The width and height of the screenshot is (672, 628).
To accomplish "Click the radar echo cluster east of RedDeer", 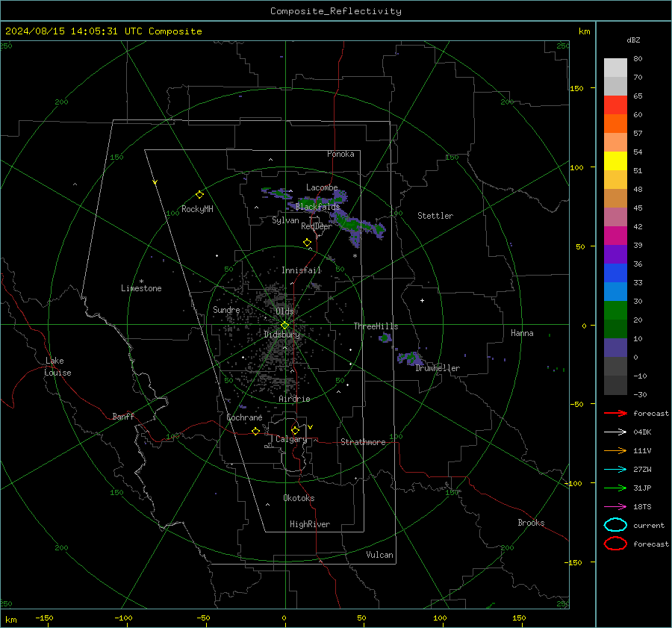I will (359, 227).
